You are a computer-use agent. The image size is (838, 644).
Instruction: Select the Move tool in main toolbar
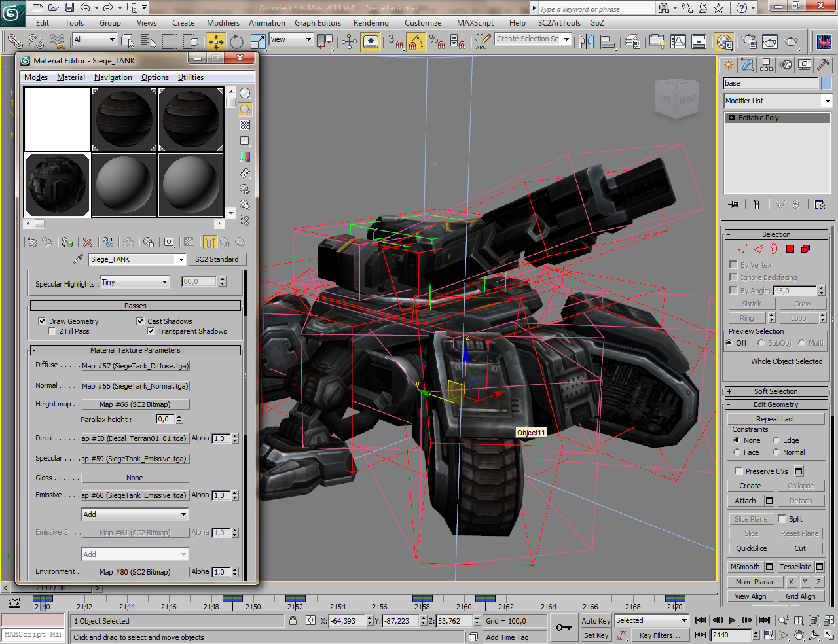point(215,42)
